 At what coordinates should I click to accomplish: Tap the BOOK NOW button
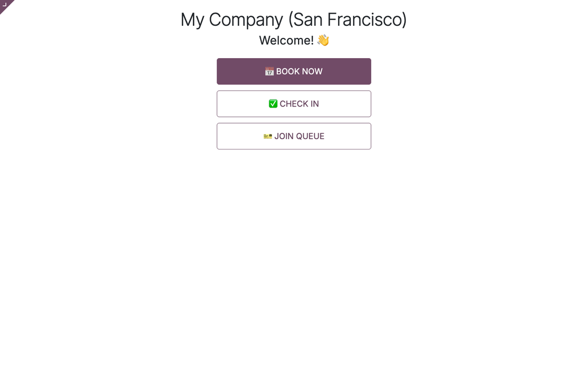coord(294,71)
